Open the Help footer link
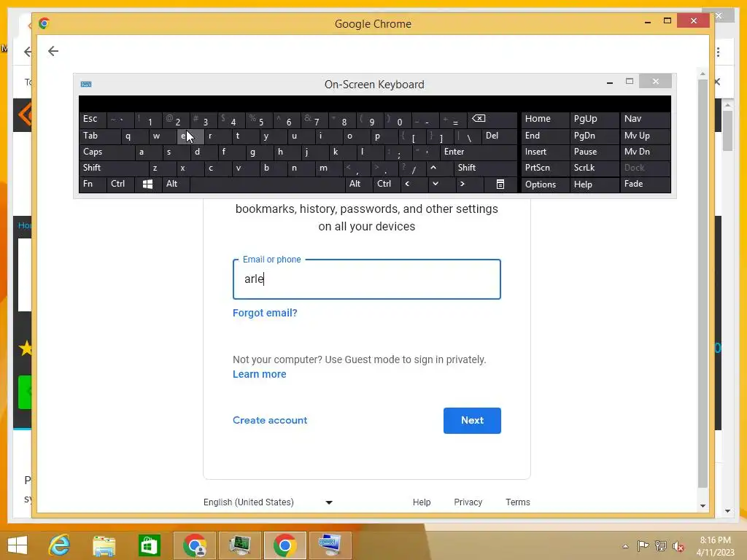Viewport: 747px width, 560px height. point(422,502)
